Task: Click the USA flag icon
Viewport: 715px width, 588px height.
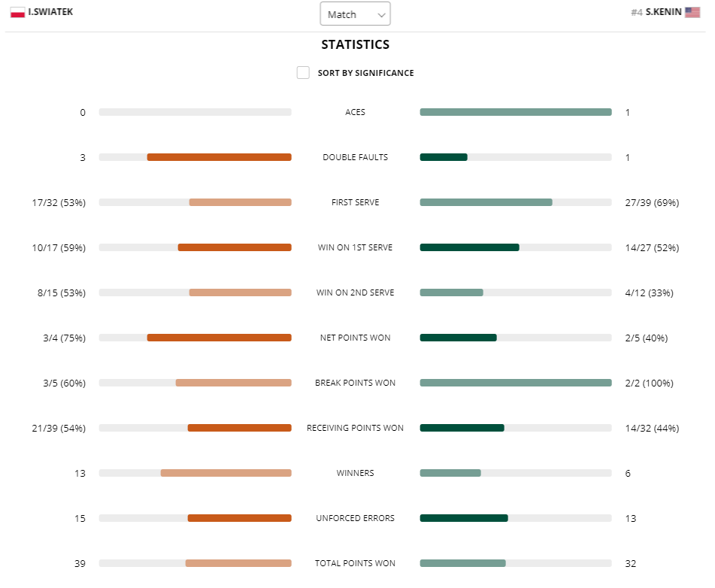Action: click(x=692, y=13)
